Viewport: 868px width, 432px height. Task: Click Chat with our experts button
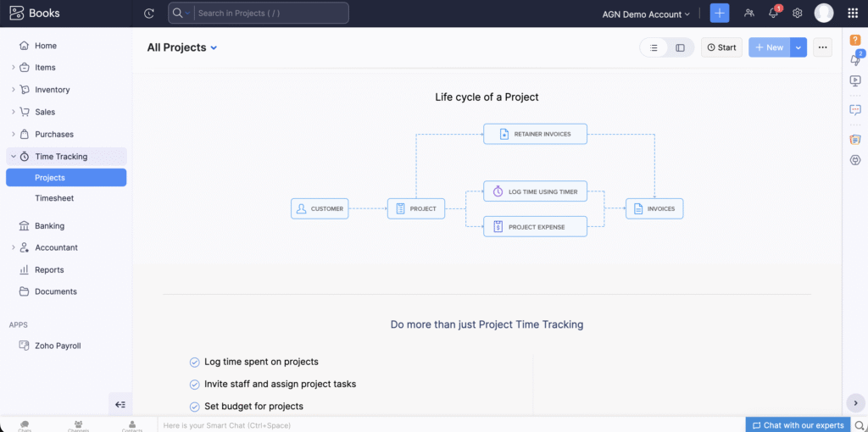(x=798, y=425)
